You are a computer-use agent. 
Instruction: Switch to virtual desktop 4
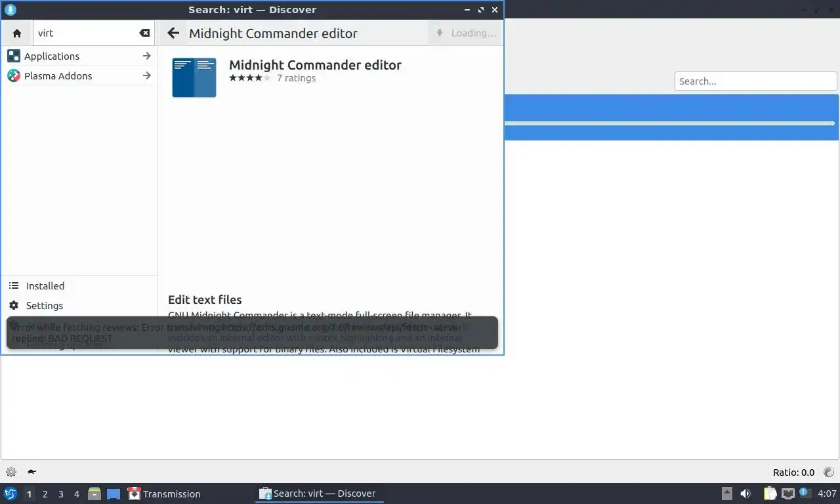tap(76, 494)
